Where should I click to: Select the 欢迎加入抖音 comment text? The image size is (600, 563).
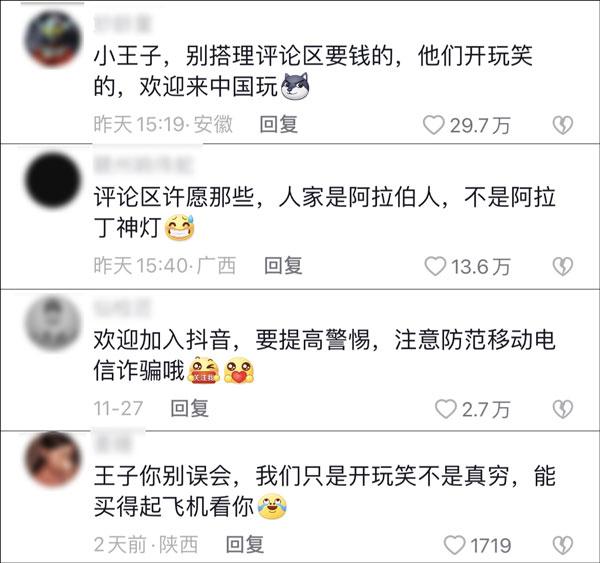324,355
